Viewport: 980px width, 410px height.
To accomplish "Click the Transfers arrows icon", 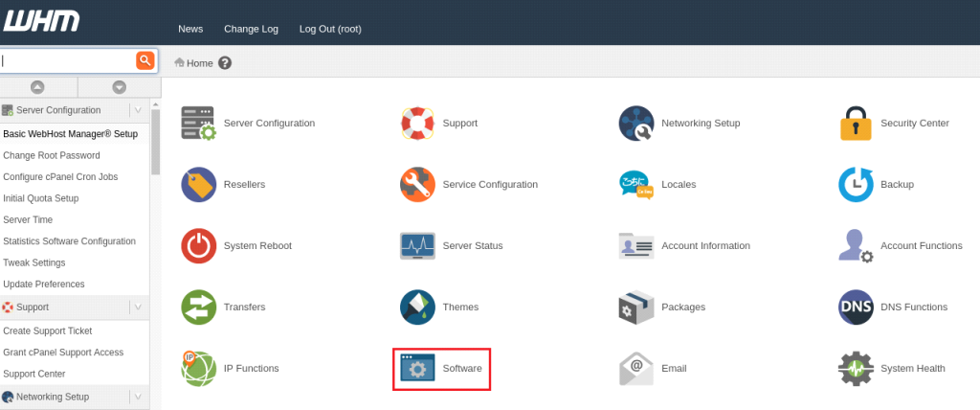I will point(199,307).
